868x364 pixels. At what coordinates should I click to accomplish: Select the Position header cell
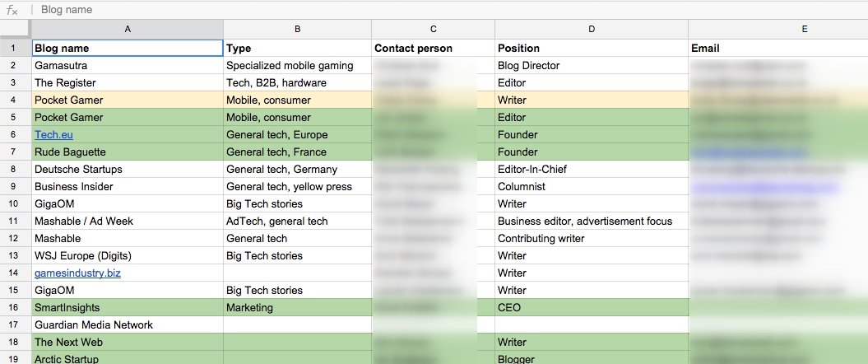(x=592, y=49)
